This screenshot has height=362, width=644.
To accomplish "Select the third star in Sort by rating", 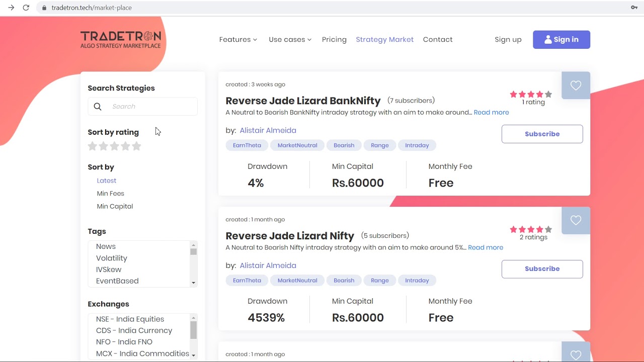I will (114, 146).
